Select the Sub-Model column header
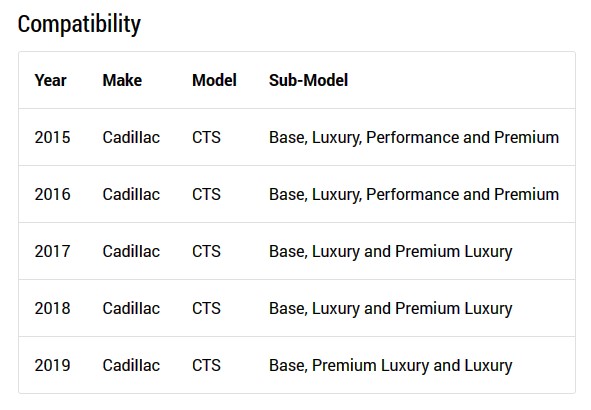 [308, 80]
